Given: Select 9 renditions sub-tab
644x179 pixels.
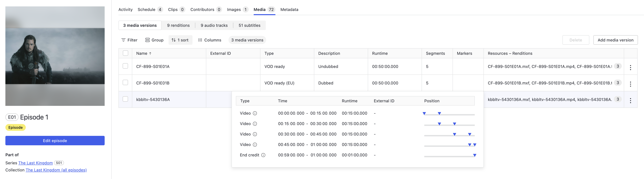Looking at the screenshot, I should [x=178, y=25].
